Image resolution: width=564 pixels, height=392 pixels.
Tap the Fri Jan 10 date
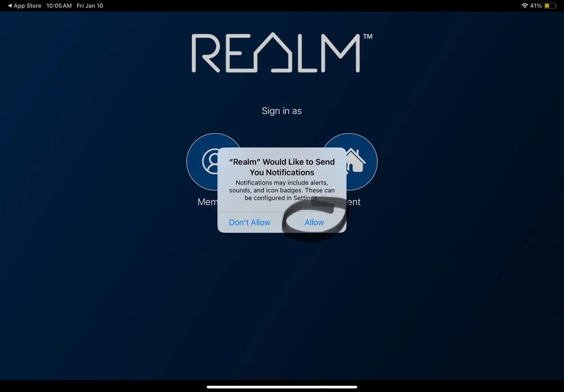[x=90, y=6]
